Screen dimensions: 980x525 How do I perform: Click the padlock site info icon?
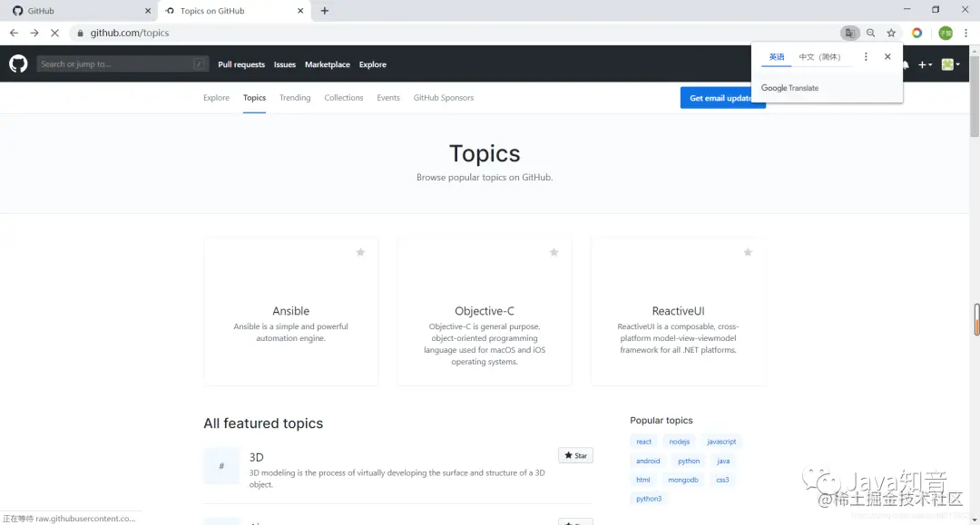(80, 33)
